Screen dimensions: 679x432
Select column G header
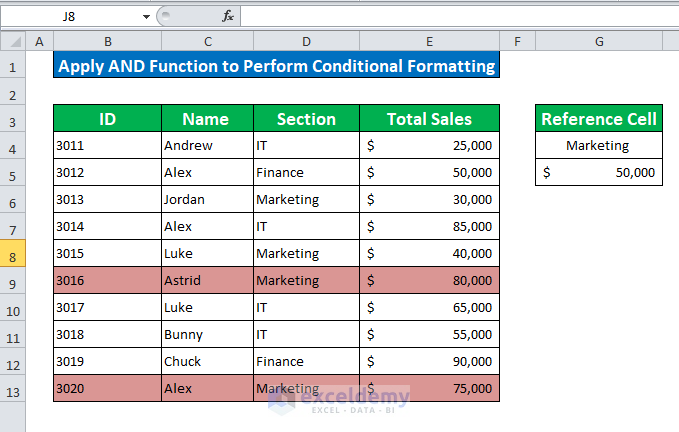(x=598, y=41)
